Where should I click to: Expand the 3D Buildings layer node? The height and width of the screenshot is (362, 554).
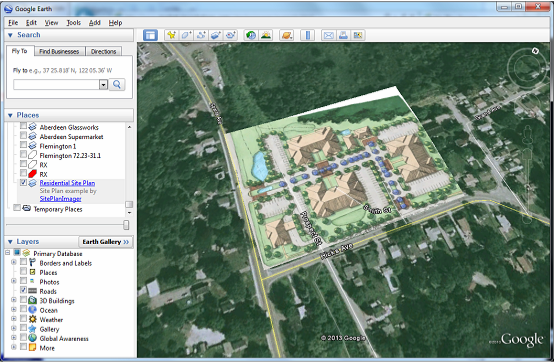click(14, 300)
